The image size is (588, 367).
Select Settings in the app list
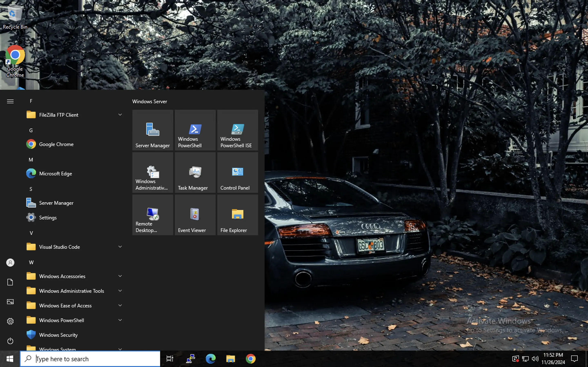point(48,218)
